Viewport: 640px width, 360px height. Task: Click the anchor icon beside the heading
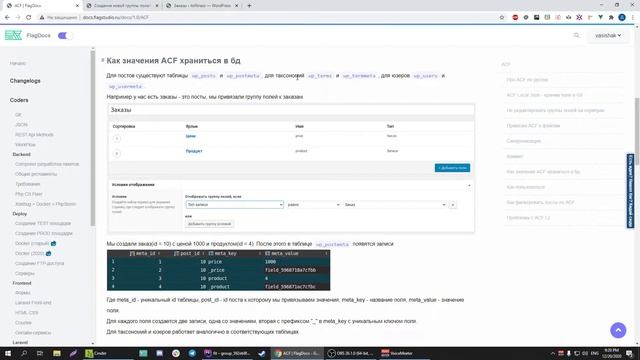pos(102,60)
